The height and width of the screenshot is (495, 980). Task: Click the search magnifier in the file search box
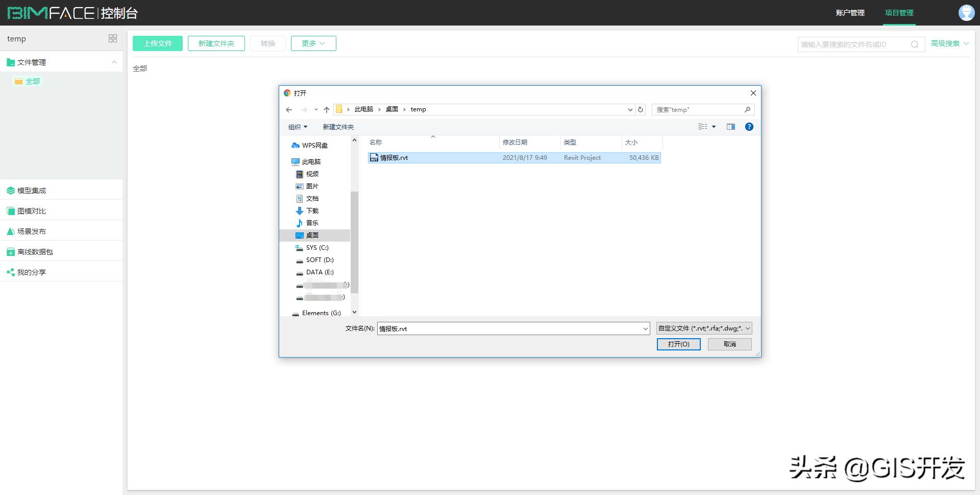pyautogui.click(x=914, y=44)
